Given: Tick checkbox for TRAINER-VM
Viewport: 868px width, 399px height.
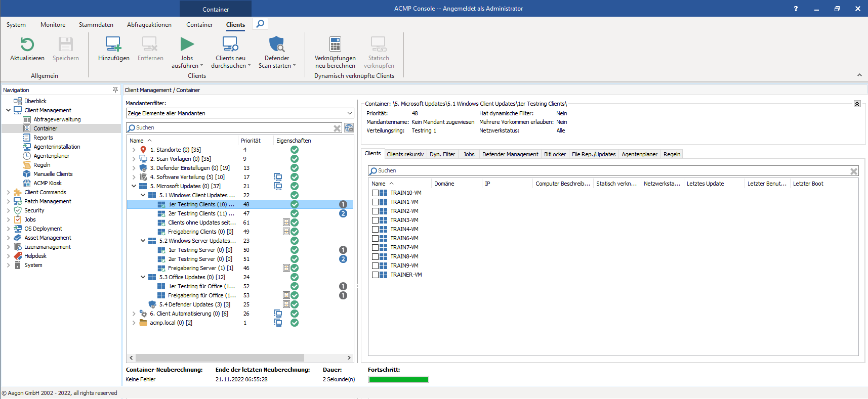Looking at the screenshot, I should [375, 275].
